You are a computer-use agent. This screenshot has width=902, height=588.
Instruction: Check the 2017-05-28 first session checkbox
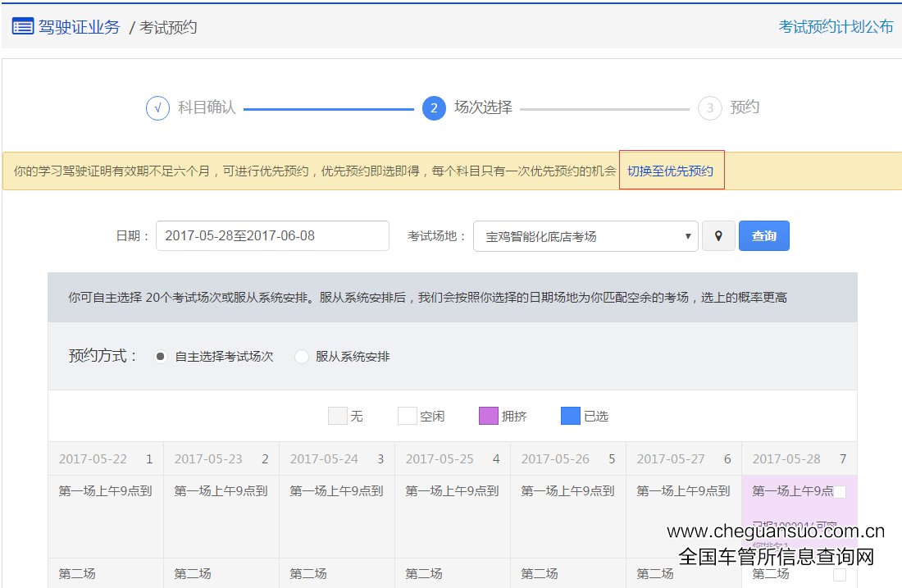(840, 492)
